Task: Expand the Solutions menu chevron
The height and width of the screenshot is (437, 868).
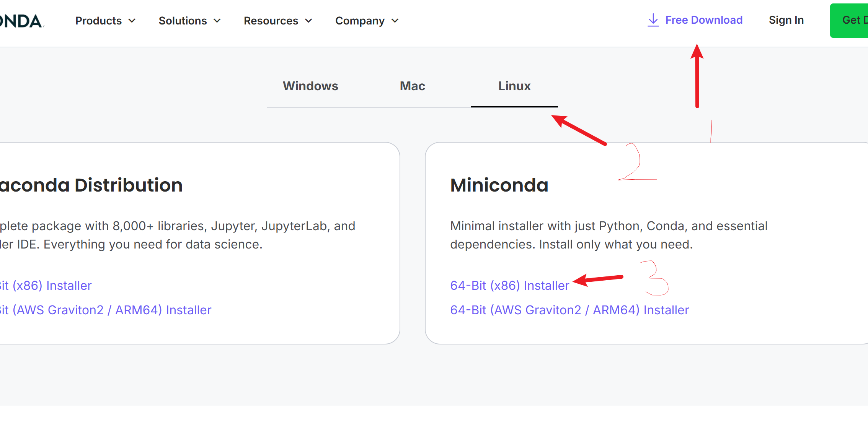Action: [x=217, y=21]
